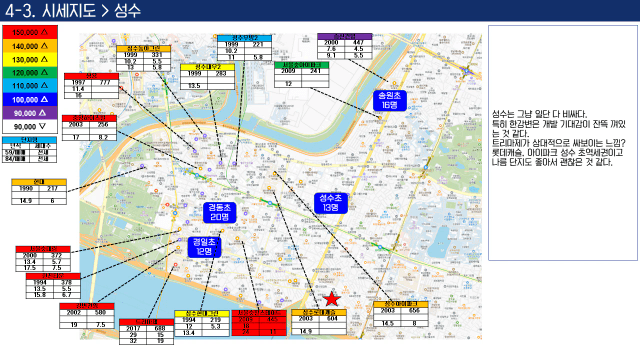Click the yellow 130,000 legend swatch
This screenshot has height=360, width=640.
tap(30, 59)
